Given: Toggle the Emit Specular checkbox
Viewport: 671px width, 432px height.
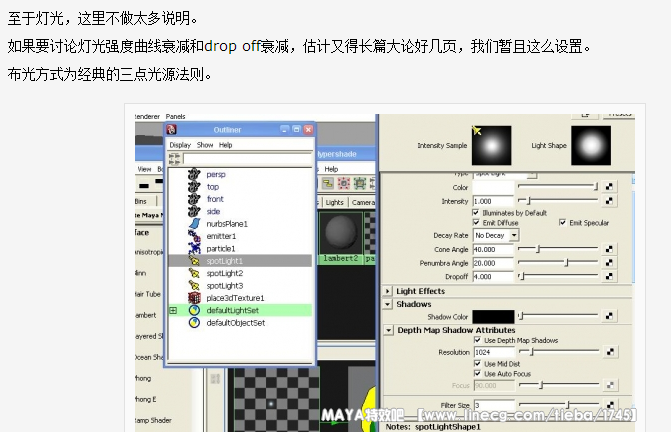Looking at the screenshot, I should pos(562,222).
